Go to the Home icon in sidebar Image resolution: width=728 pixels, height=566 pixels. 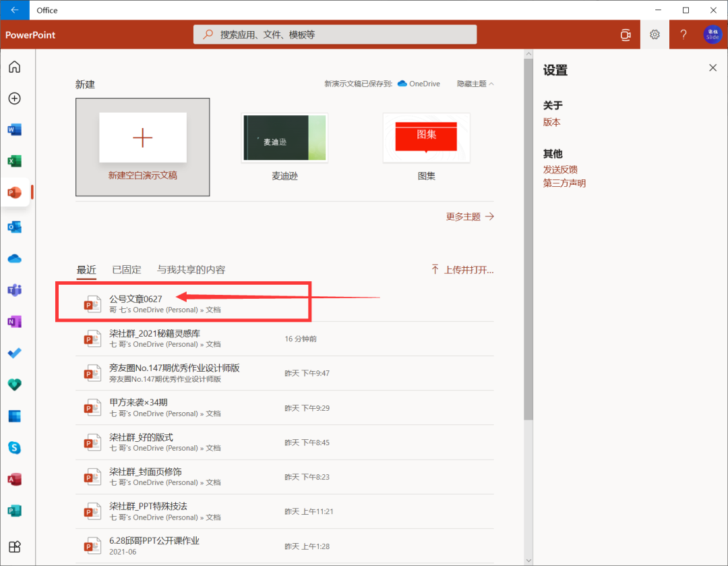click(14, 67)
